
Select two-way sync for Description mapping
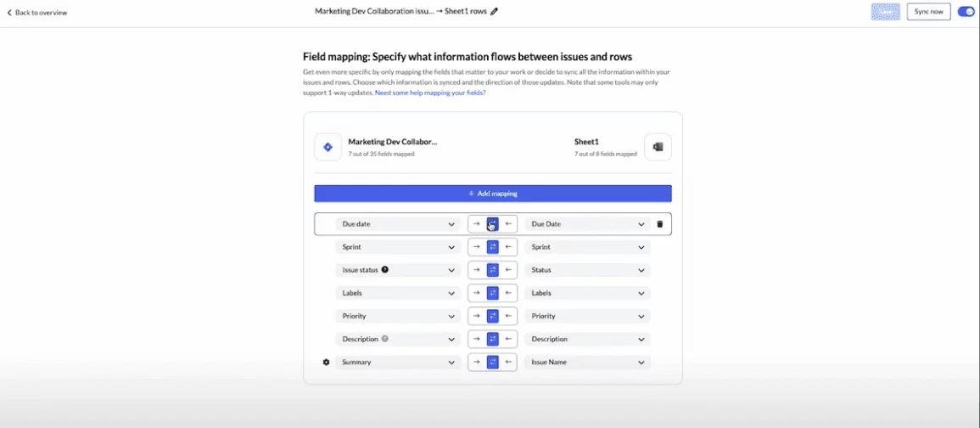492,339
